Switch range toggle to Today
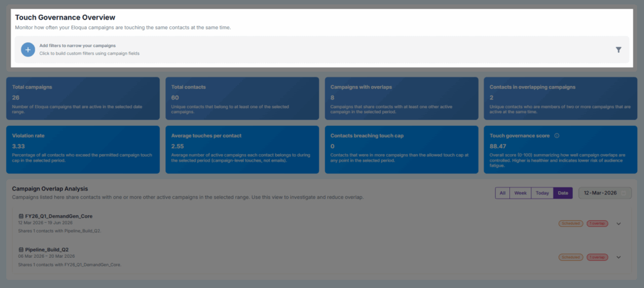Image resolution: width=644 pixels, height=288 pixels. [542, 193]
